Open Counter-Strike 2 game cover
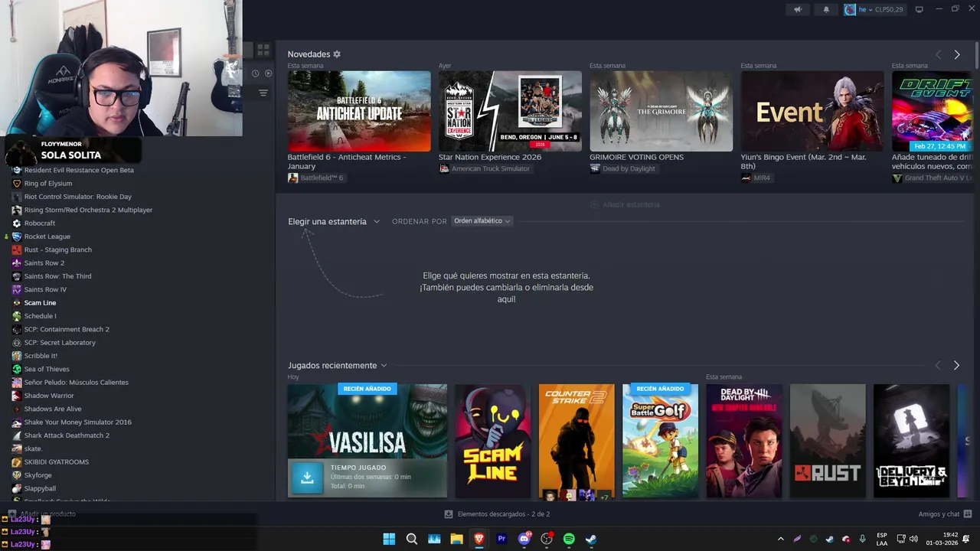The width and height of the screenshot is (980, 551). 577,441
